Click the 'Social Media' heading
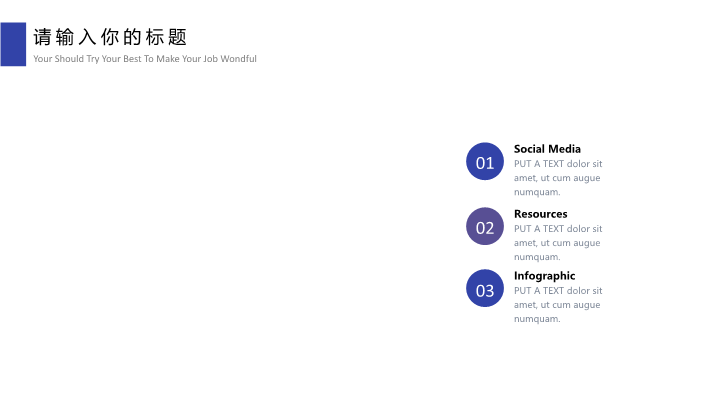 (x=547, y=149)
